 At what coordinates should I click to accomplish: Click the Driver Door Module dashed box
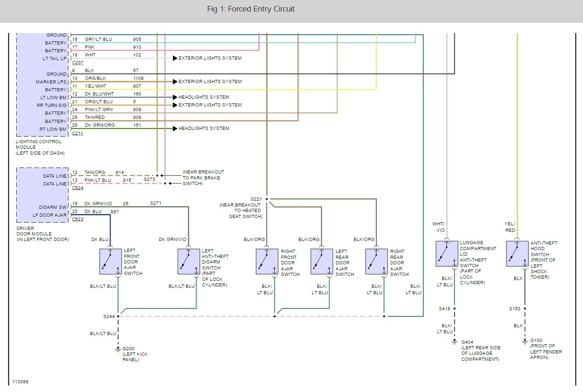42,195
